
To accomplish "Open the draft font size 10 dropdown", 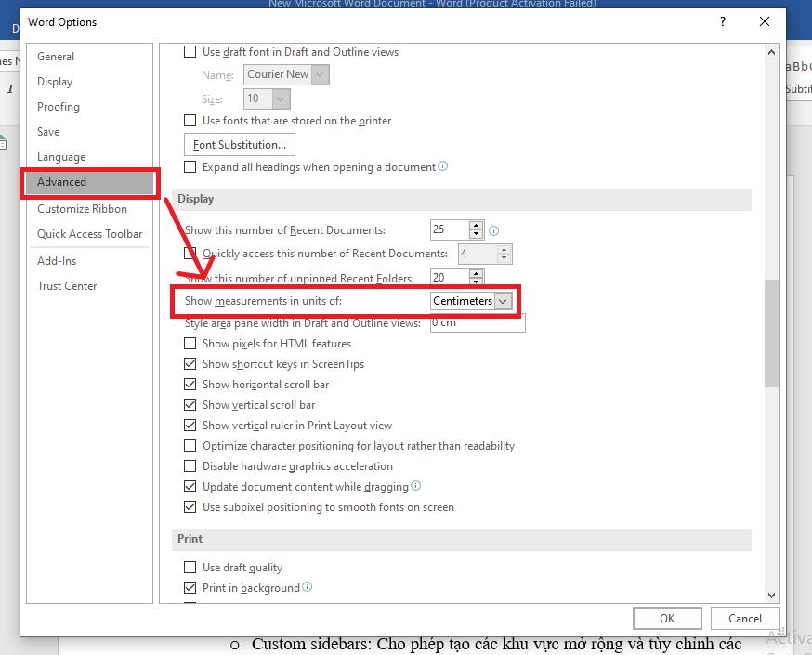I will pyautogui.click(x=281, y=98).
